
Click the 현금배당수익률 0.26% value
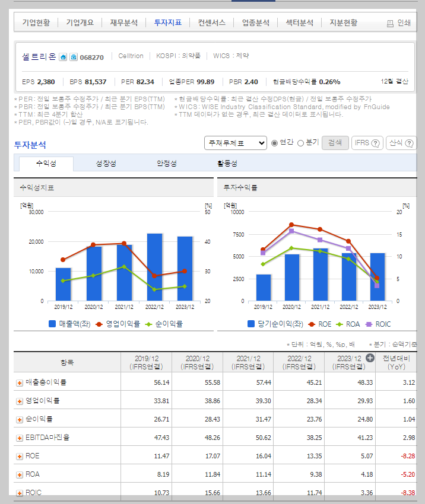click(330, 82)
